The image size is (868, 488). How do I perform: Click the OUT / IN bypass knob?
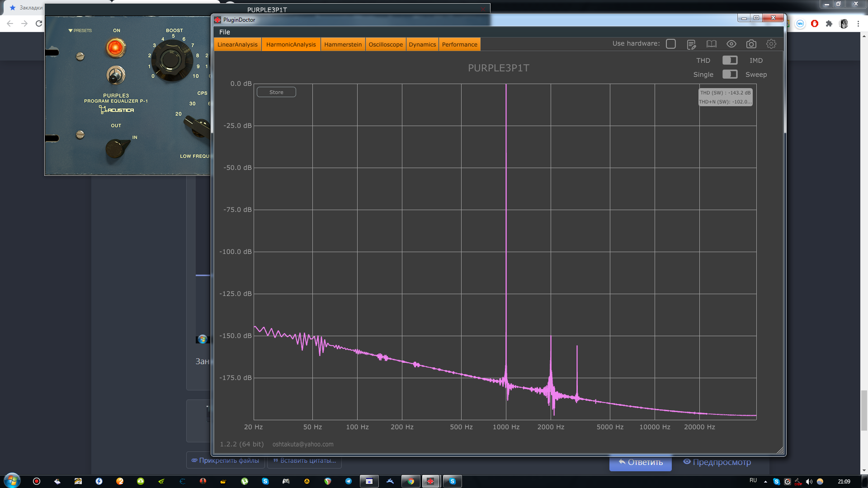click(x=118, y=149)
